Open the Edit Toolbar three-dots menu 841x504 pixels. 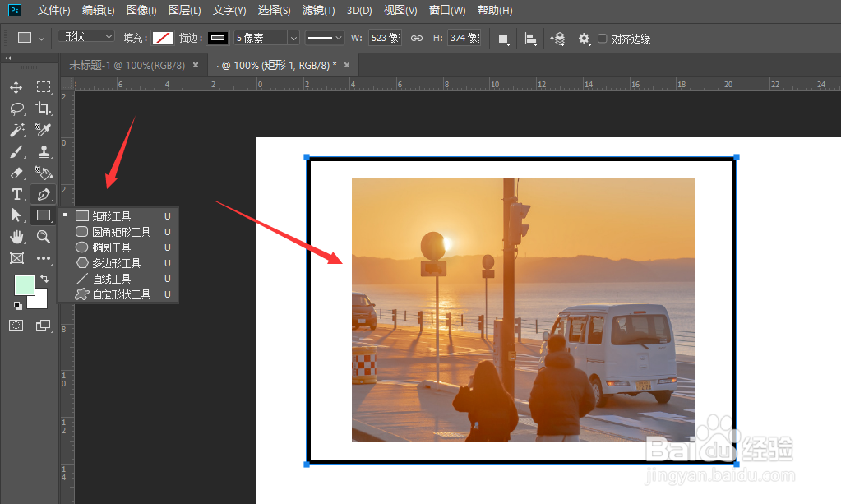point(44,258)
